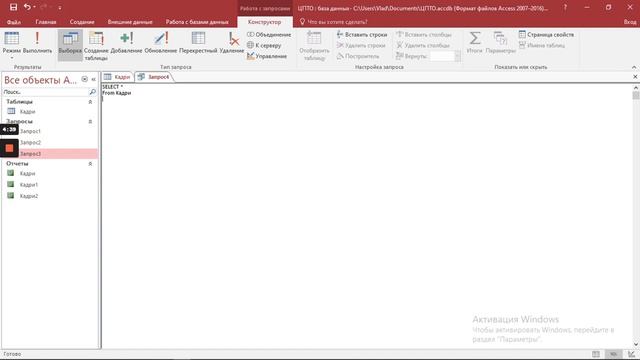
Task: Open the Кадри report
Action: [27, 173]
